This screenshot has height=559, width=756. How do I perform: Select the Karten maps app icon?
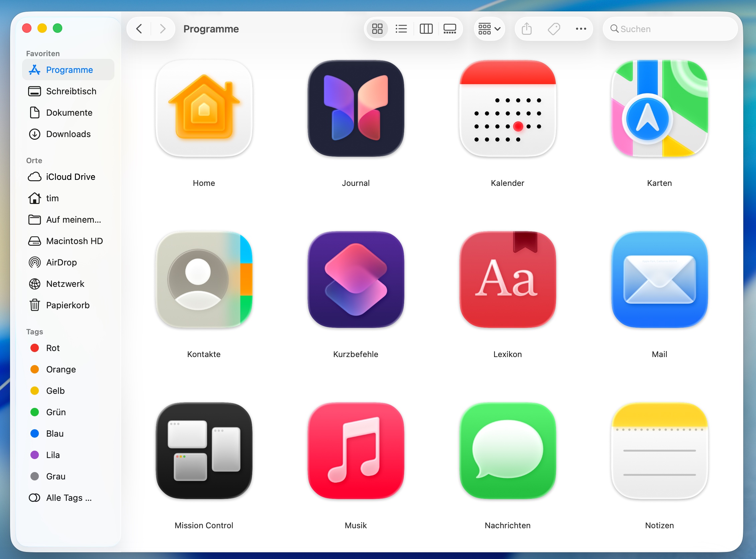point(659,108)
